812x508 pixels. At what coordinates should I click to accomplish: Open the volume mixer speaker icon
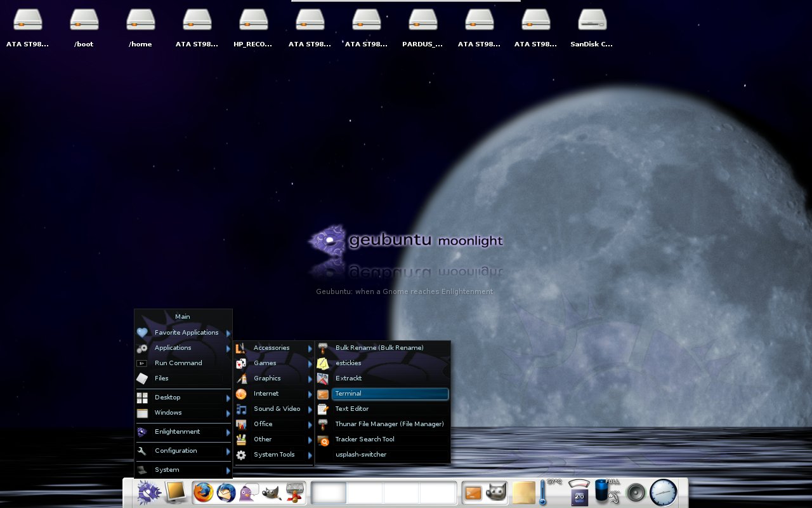pos(635,492)
